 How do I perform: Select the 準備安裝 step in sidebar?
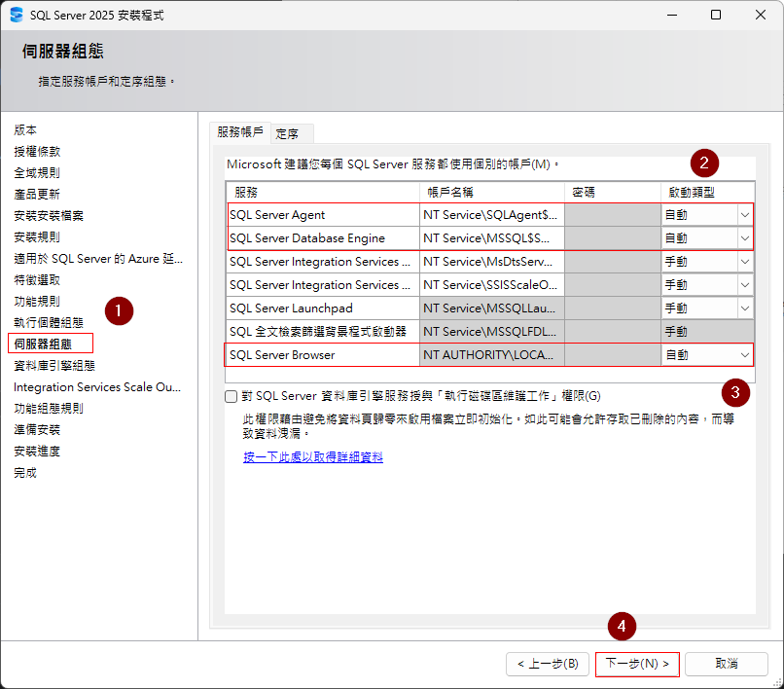pyautogui.click(x=37, y=430)
